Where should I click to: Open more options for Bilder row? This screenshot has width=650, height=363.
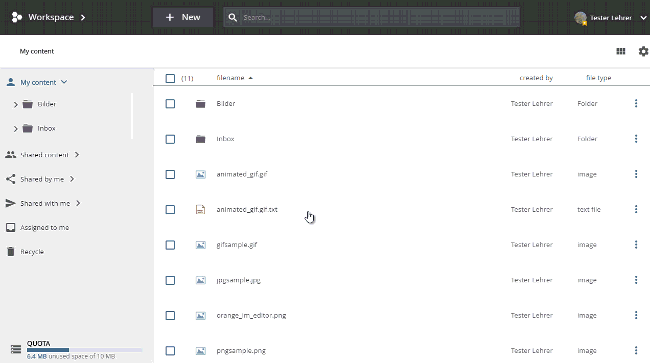(636, 103)
